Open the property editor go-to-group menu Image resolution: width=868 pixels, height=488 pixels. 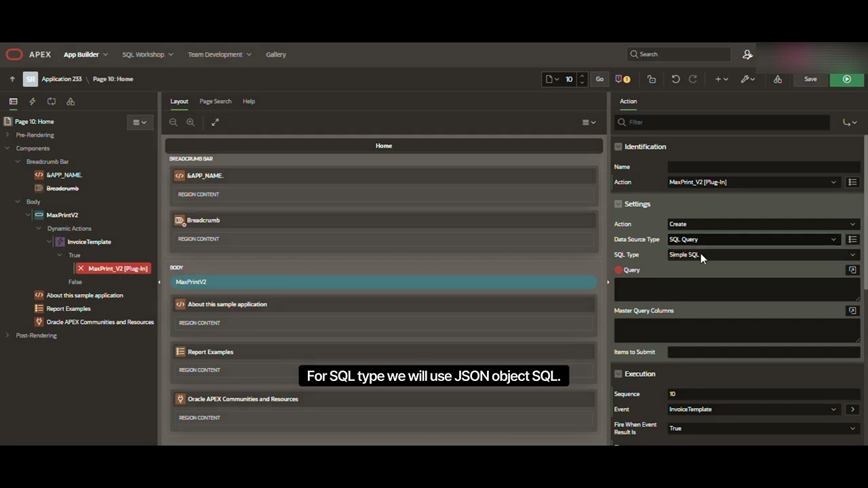pos(850,123)
